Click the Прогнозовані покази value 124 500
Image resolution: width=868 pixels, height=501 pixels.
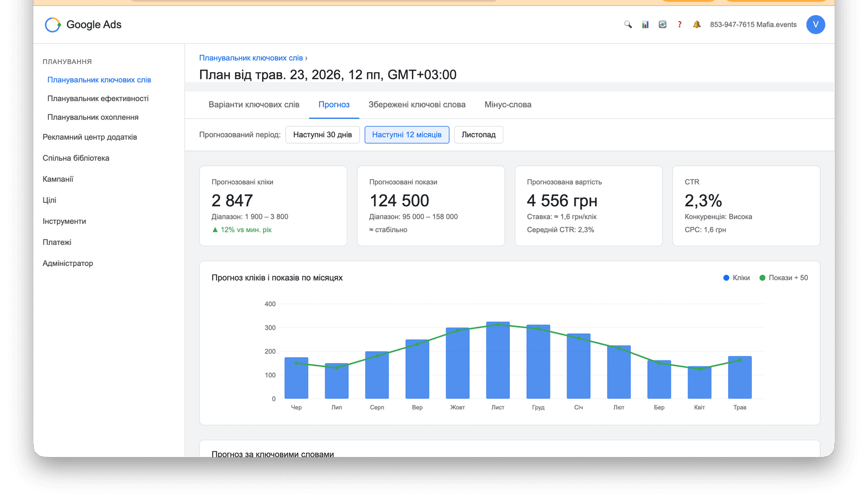tap(399, 201)
